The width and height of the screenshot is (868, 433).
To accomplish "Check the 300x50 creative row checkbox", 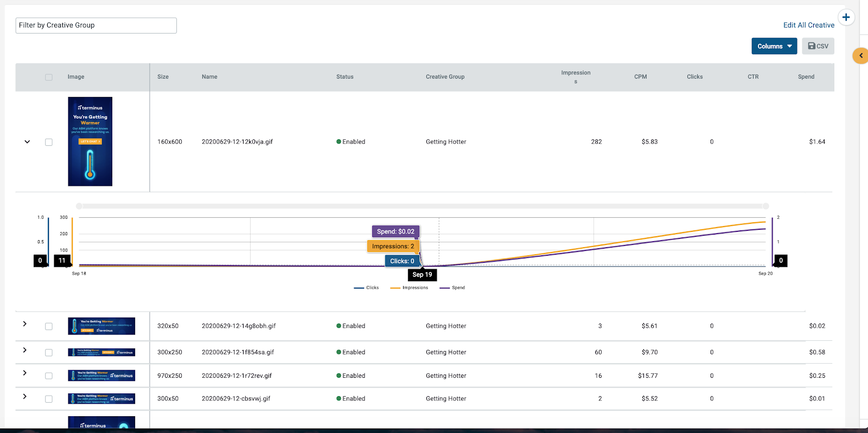I will [49, 399].
